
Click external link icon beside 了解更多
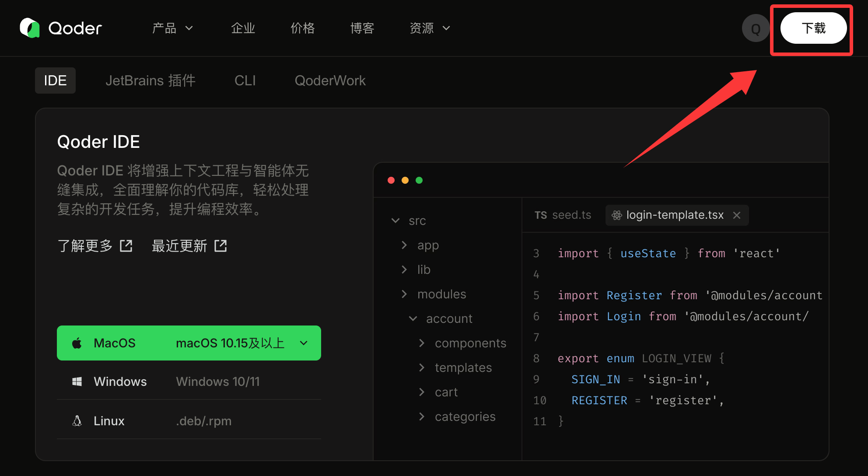[126, 246]
